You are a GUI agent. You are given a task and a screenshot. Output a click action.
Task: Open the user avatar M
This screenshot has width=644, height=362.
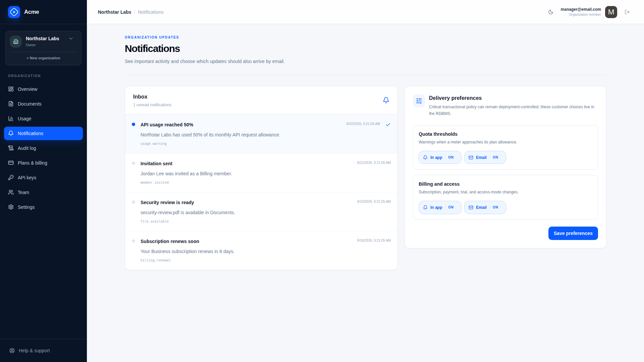coord(611,12)
